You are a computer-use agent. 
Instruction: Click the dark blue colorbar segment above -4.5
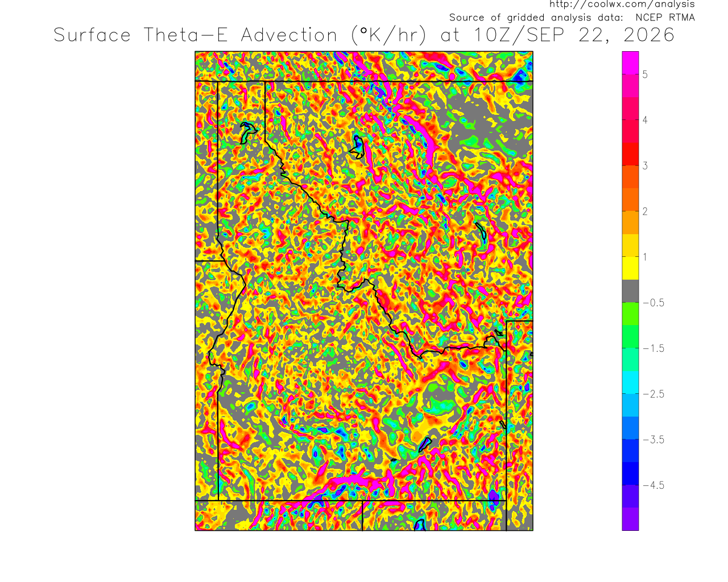[630, 473]
